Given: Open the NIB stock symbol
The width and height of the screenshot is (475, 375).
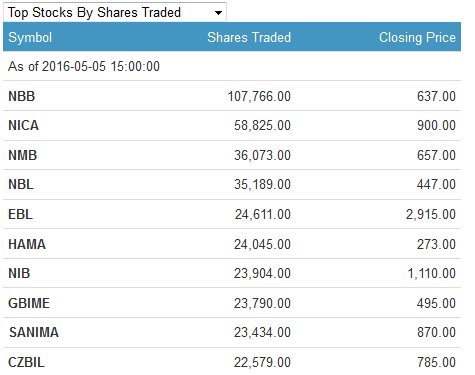Looking at the screenshot, I should coord(19,273).
